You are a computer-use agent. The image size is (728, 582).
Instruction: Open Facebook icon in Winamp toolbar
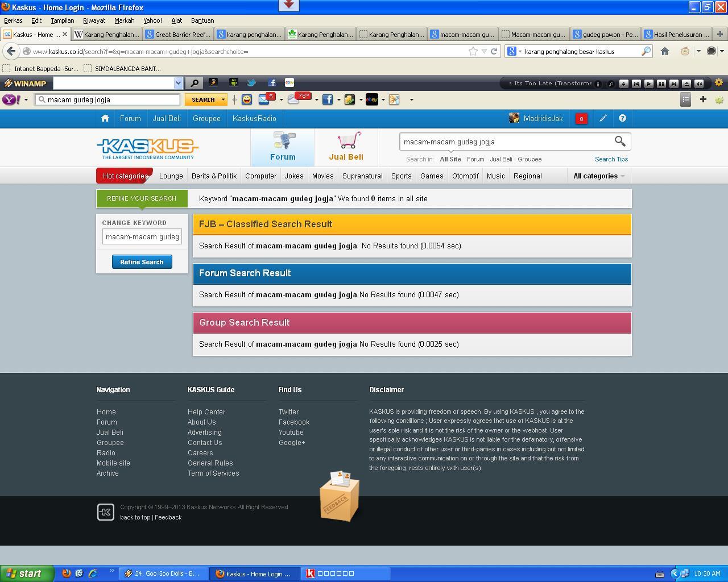point(271,83)
